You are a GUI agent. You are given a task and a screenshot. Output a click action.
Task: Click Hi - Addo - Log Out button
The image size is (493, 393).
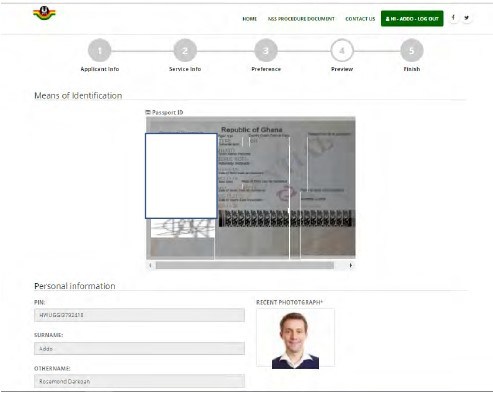[412, 19]
